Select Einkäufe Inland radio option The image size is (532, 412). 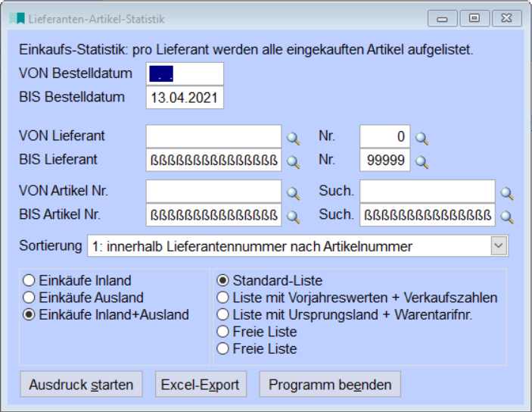30,282
